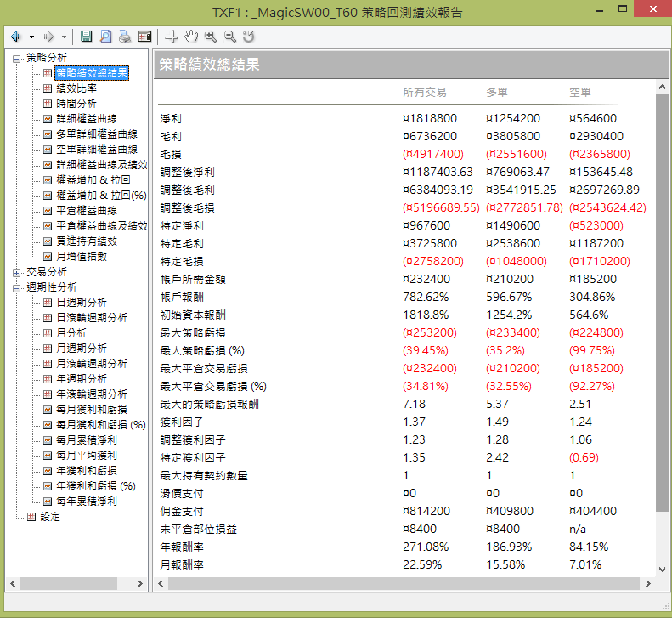Show 詳細權益曲線 chart

point(87,119)
